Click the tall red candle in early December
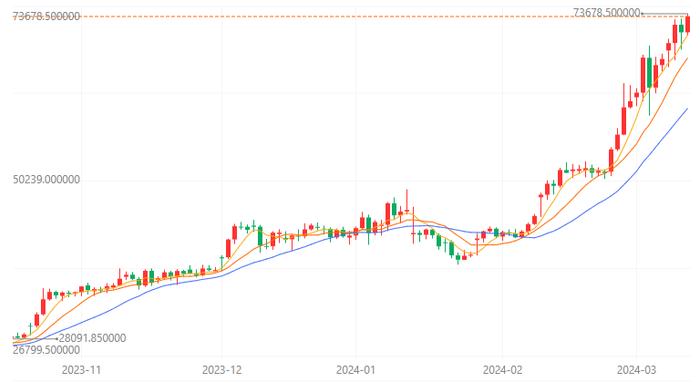 [228, 248]
